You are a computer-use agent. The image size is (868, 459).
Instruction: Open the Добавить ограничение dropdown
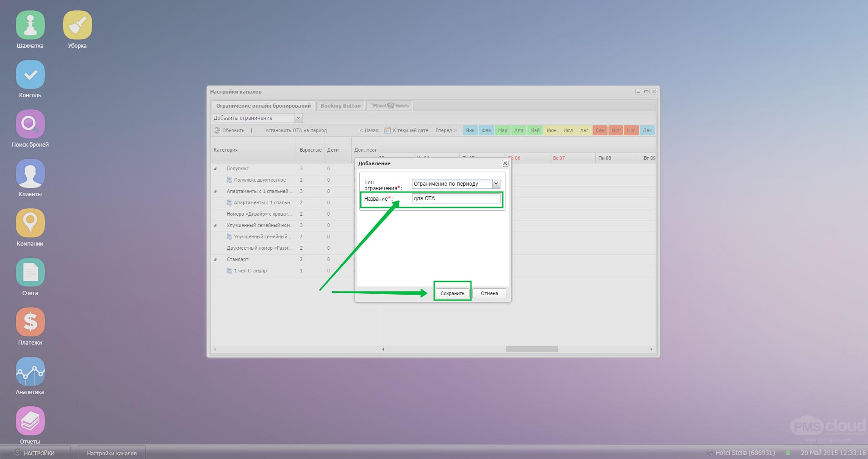pyautogui.click(x=299, y=118)
